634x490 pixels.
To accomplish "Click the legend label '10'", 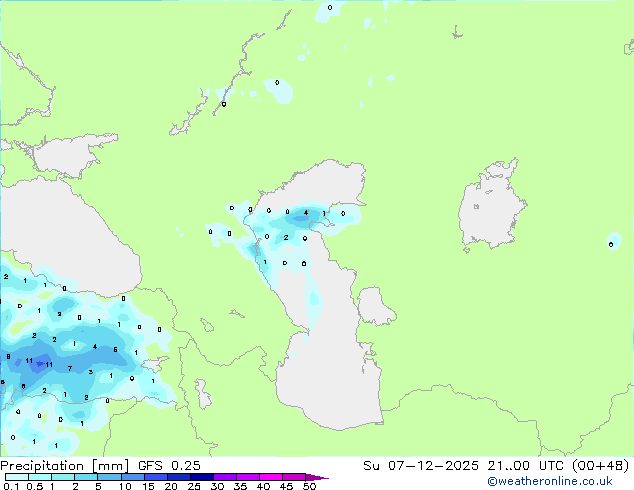I will [x=125, y=486].
